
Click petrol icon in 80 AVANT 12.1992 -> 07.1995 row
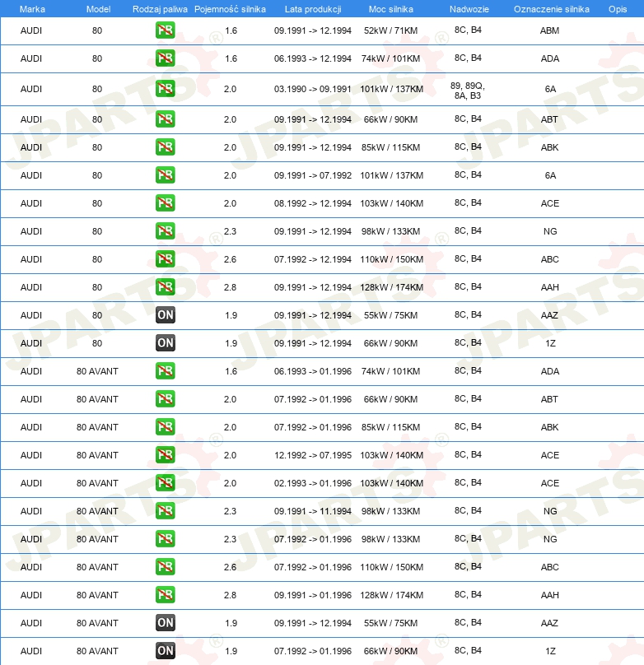165,455
